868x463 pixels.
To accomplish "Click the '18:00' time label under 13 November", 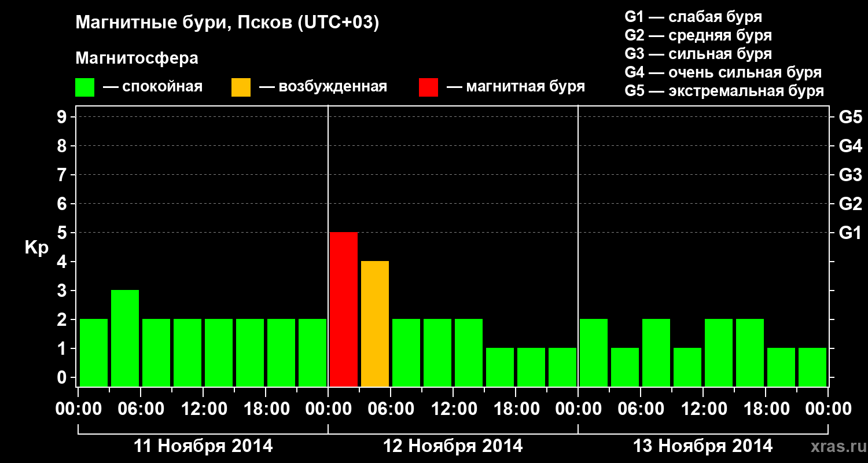I will pyautogui.click(x=766, y=409).
